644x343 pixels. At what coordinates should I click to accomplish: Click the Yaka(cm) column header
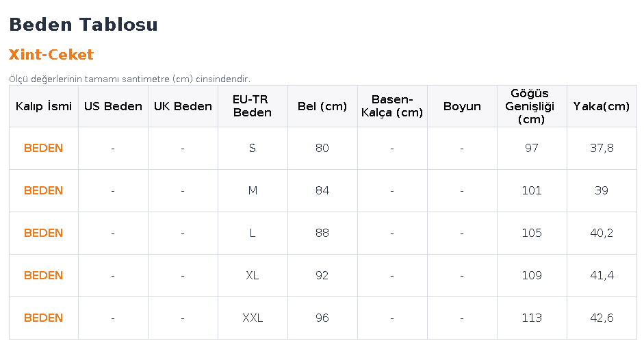pos(602,106)
